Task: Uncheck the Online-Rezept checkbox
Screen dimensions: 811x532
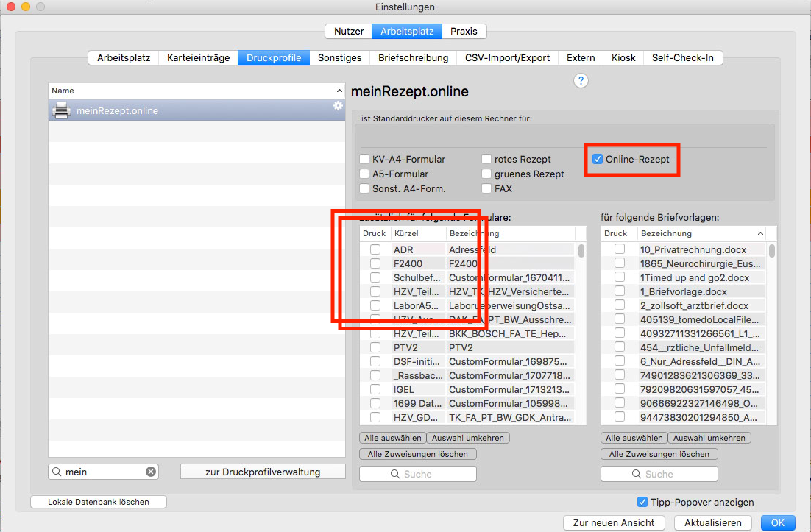Action: 598,159
